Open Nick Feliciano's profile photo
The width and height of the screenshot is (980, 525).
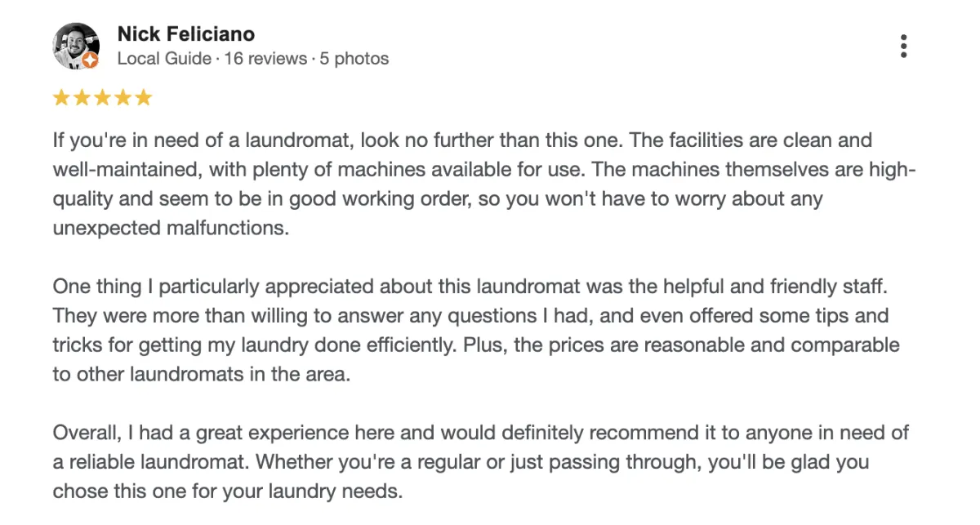pos(76,46)
